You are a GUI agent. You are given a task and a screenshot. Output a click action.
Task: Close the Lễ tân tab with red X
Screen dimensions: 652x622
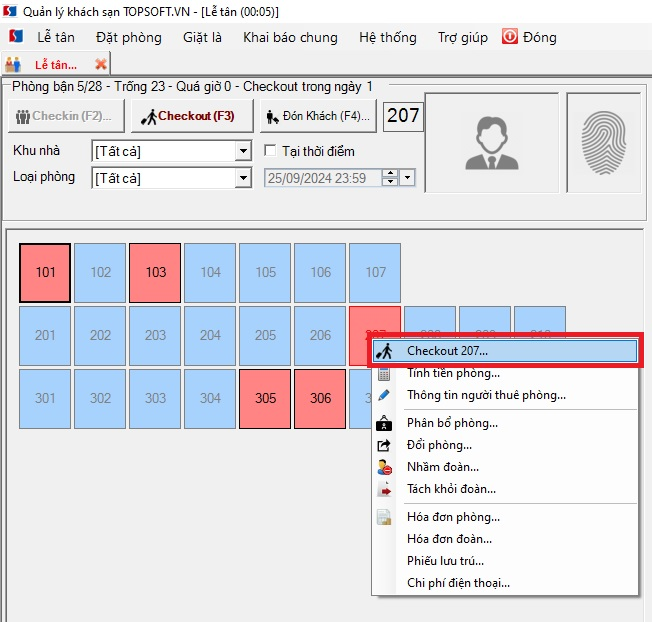point(101,64)
